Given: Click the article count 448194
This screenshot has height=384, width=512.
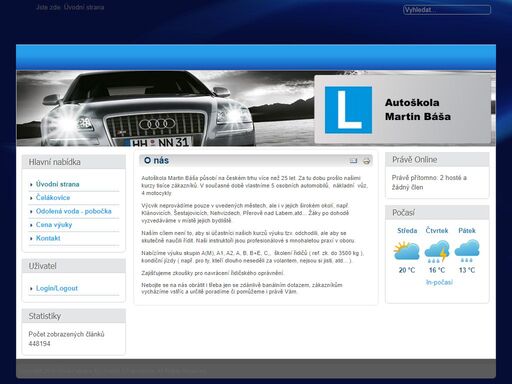Looking at the screenshot, I should pyautogui.click(x=39, y=344).
